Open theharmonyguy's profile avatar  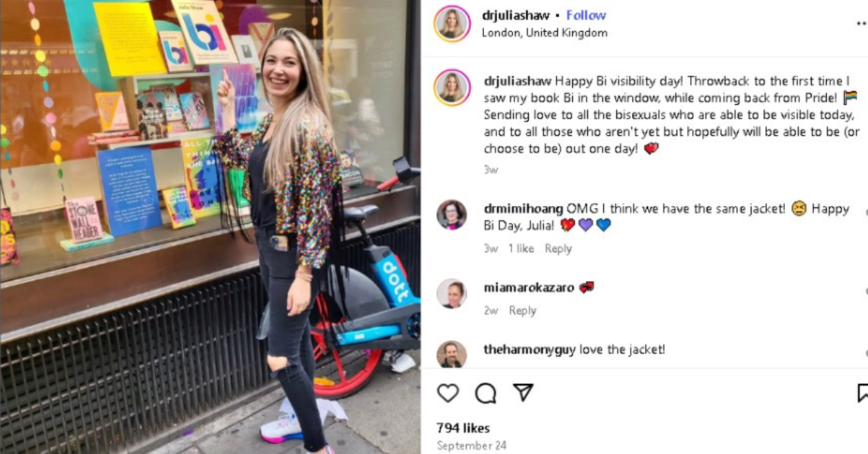pos(451,354)
